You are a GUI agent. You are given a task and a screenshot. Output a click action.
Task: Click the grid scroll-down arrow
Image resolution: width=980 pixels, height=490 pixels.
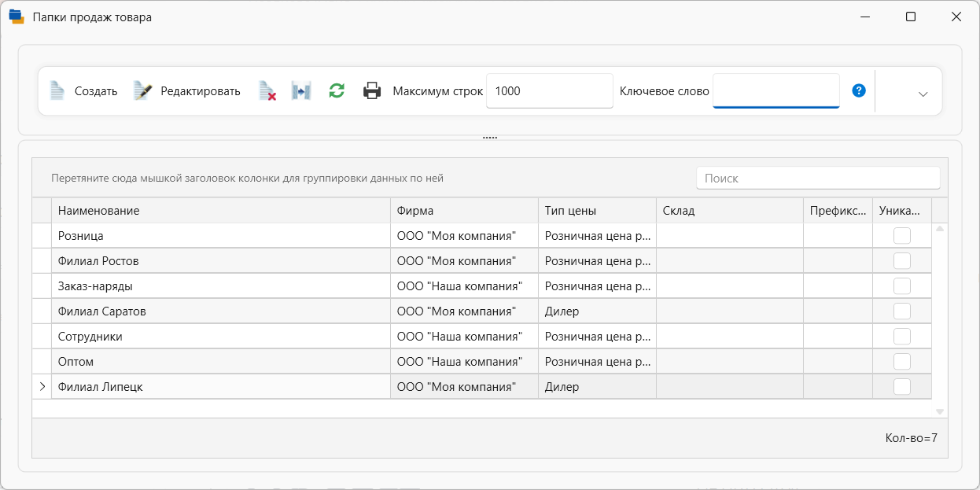[939, 411]
